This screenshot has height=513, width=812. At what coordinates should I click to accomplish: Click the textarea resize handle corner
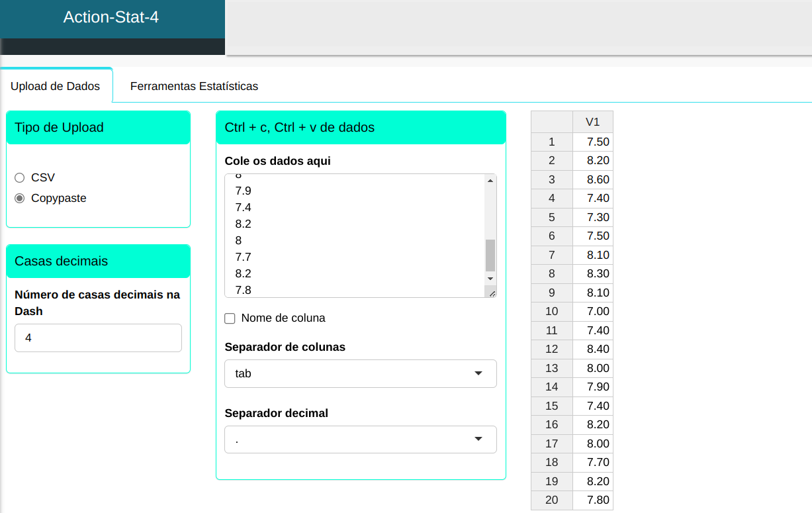(491, 293)
